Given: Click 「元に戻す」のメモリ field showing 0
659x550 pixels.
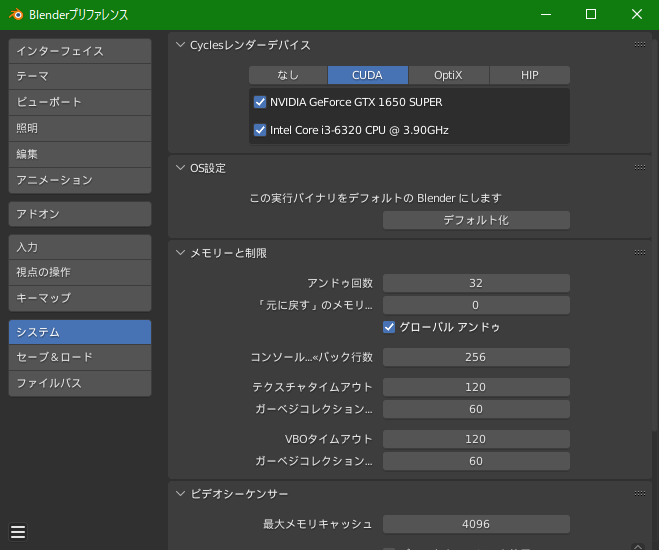Looking at the screenshot, I should [476, 305].
